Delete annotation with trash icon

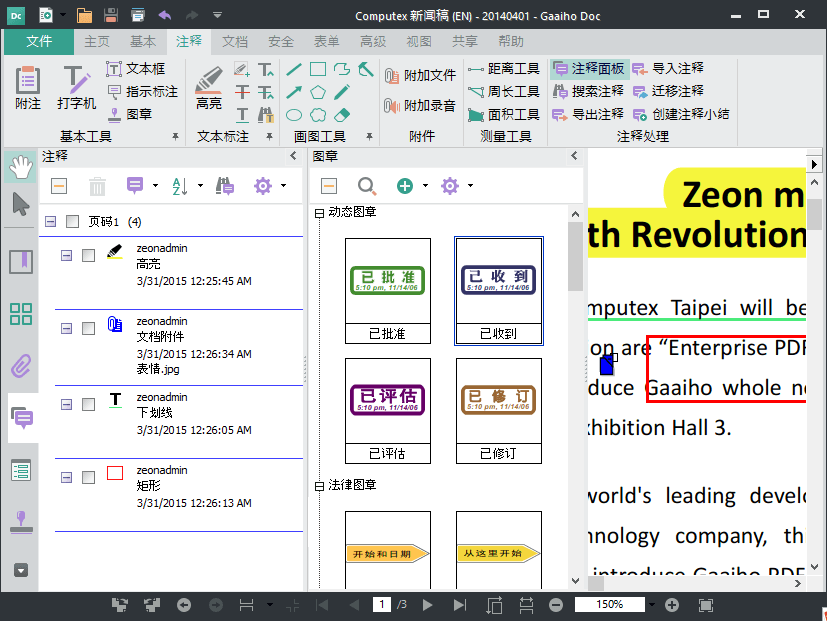click(x=97, y=186)
